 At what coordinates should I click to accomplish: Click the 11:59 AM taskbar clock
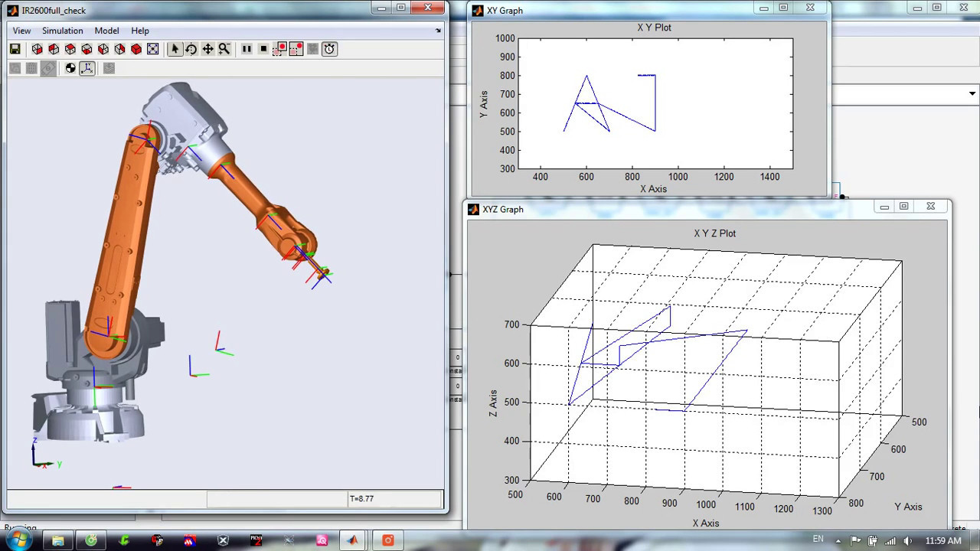[943, 541]
